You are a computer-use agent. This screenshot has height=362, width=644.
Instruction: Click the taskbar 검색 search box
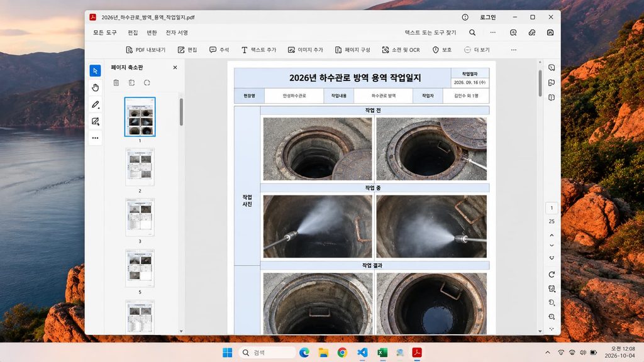coord(267,353)
